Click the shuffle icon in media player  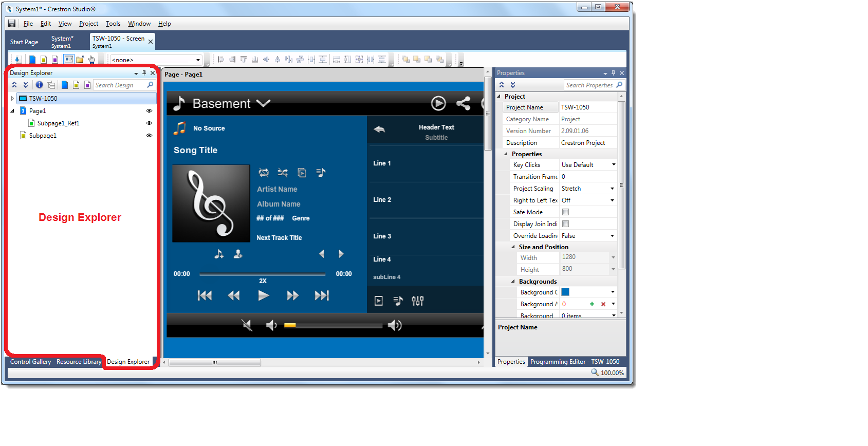pos(283,173)
